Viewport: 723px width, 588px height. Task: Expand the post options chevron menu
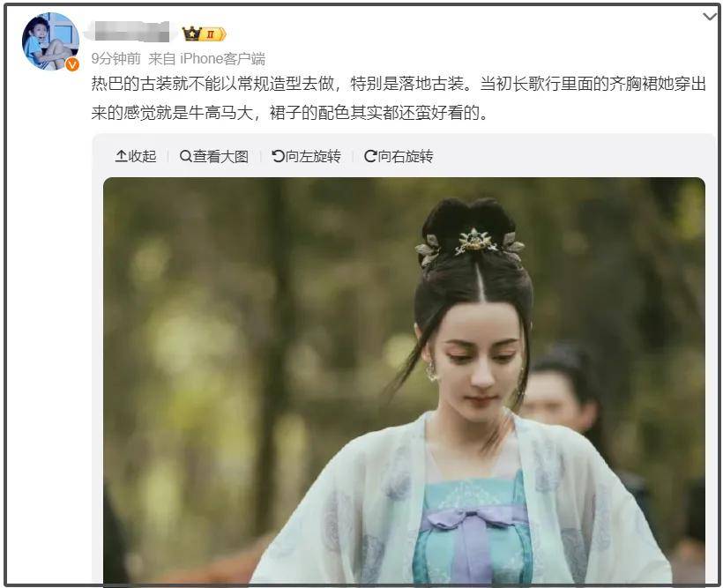coord(710,17)
